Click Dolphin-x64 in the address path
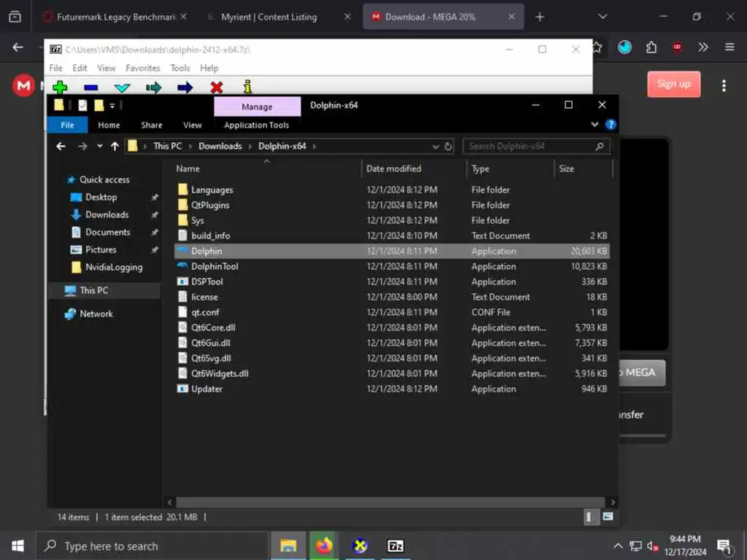Viewport: 747px width, 560px height. (x=282, y=146)
